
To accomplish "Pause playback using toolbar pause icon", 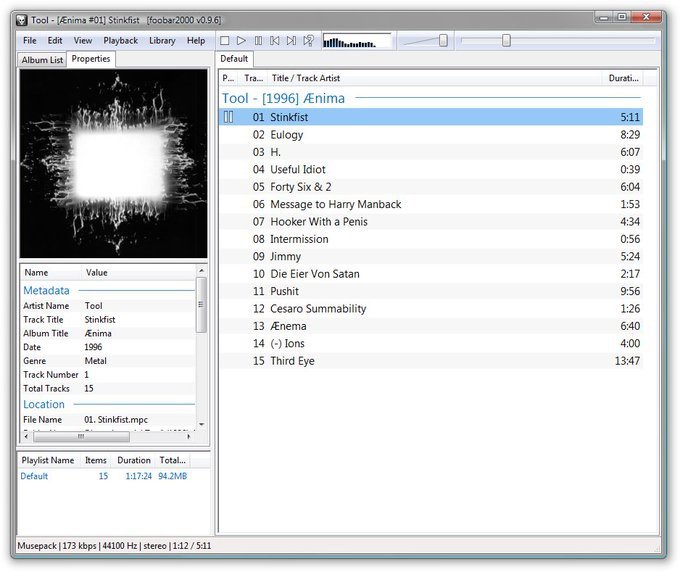I will pos(258,41).
